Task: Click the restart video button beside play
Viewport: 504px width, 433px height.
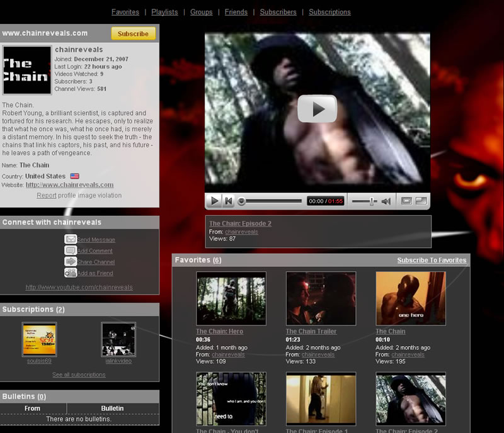Action: pos(229,201)
